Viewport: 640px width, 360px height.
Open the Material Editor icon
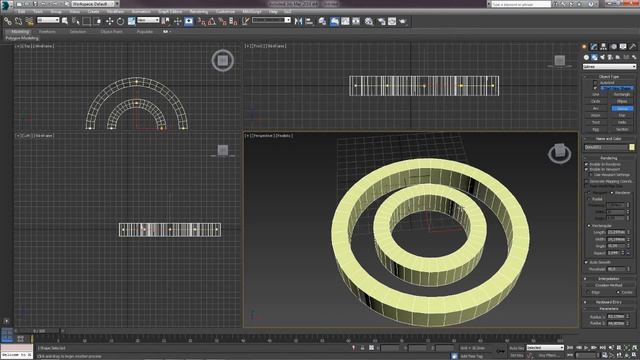coord(369,21)
